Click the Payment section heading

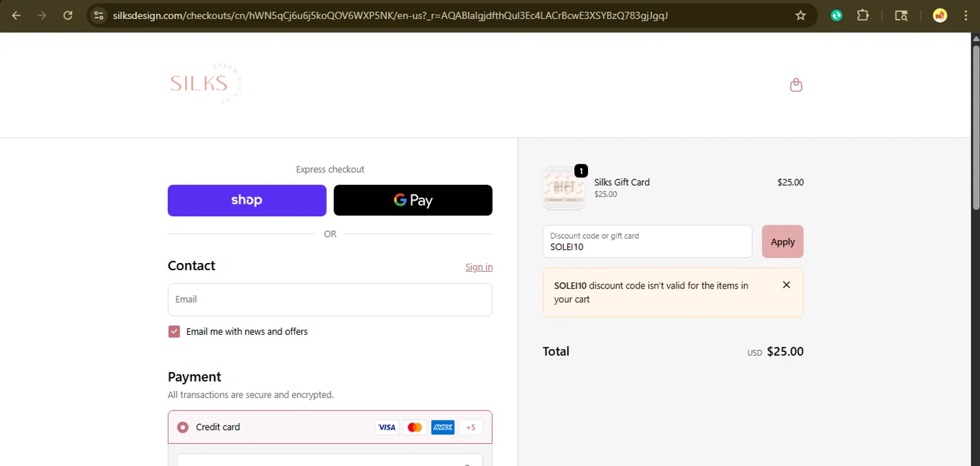pos(195,377)
